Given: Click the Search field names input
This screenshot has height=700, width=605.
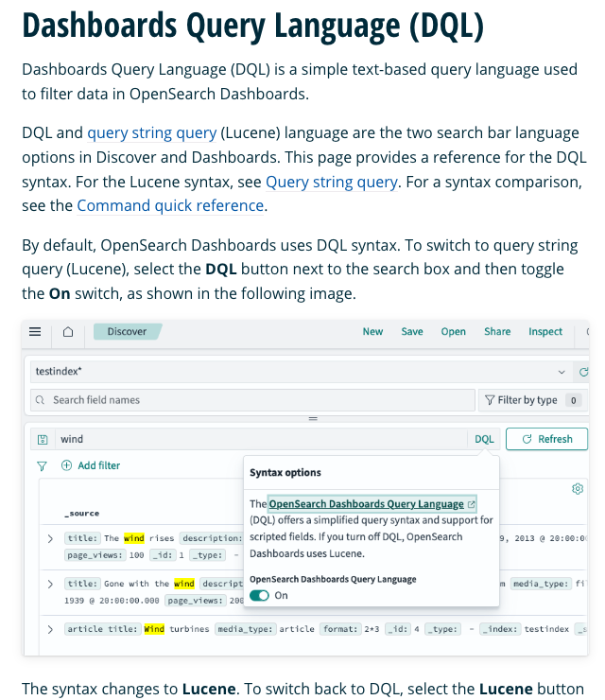Looking at the screenshot, I should pyautogui.click(x=252, y=400).
